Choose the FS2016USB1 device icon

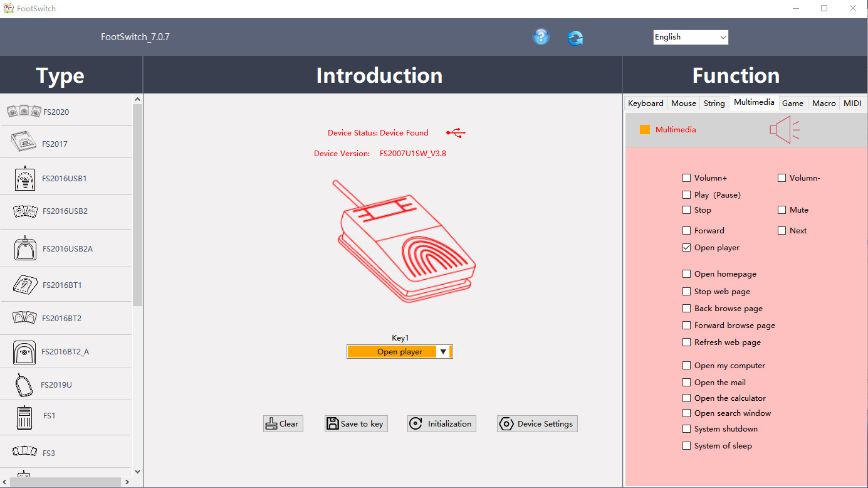[25, 178]
